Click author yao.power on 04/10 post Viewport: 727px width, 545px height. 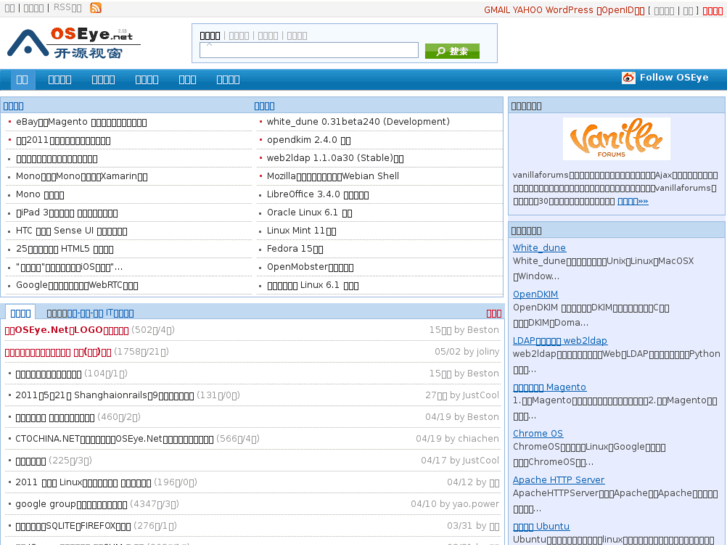[476, 504]
